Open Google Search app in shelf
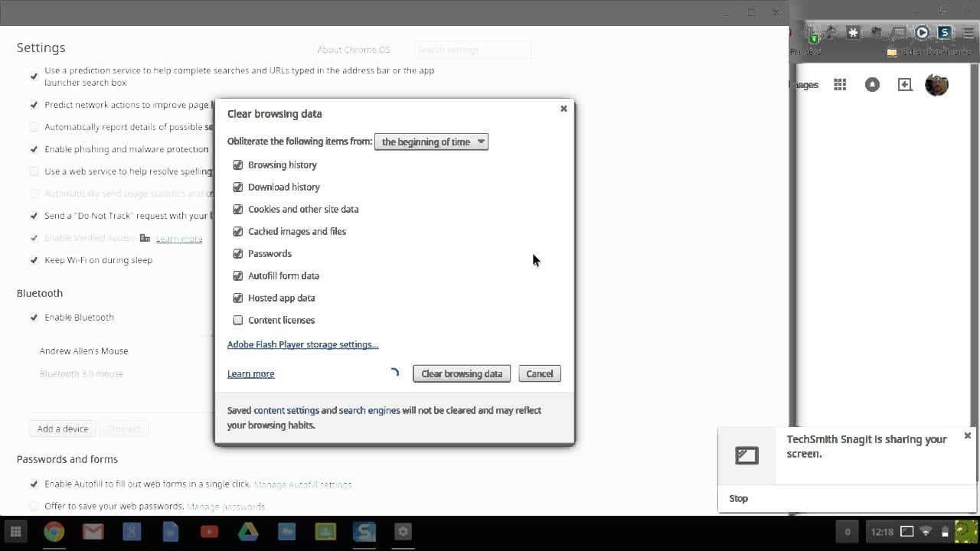980x551 pixels. click(132, 532)
